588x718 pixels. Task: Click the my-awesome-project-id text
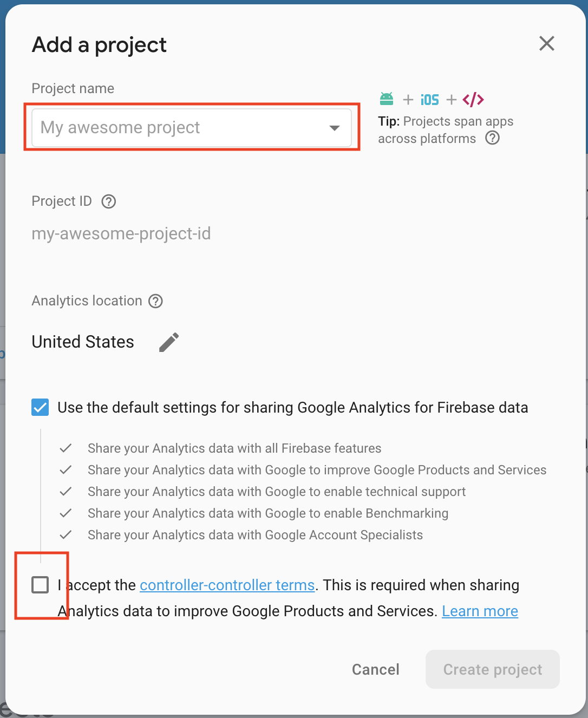[121, 234]
